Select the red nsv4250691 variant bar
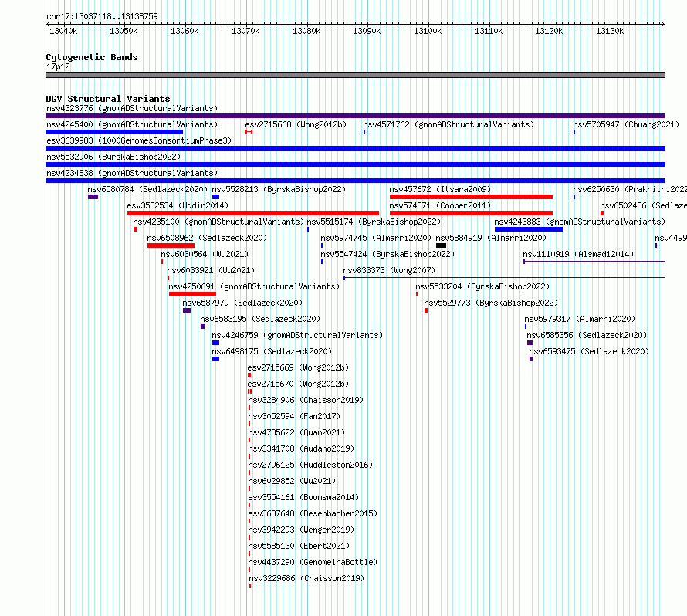687x616 pixels. tap(192, 294)
